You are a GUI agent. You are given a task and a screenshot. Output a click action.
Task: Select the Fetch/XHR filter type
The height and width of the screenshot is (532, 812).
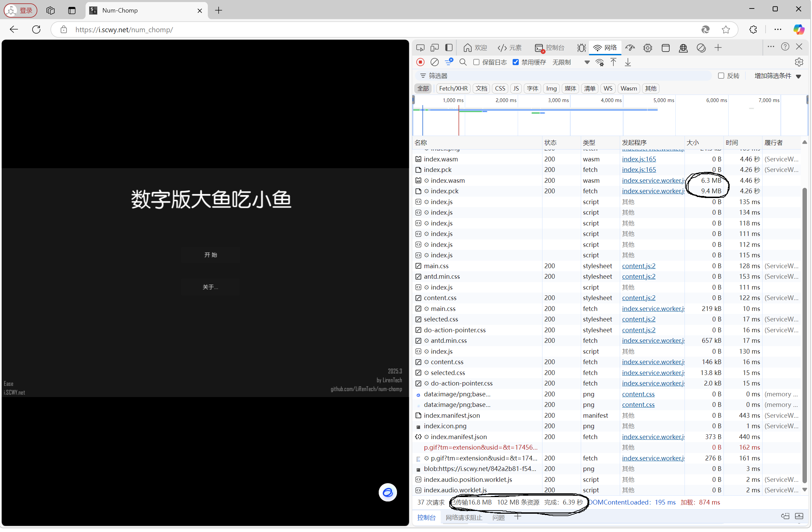[x=453, y=89]
